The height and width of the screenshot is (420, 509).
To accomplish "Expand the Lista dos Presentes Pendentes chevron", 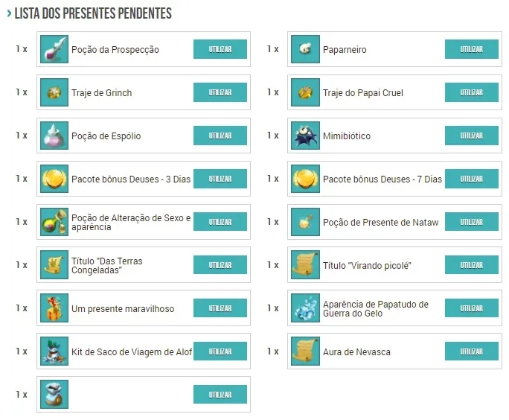I will [x=9, y=13].
